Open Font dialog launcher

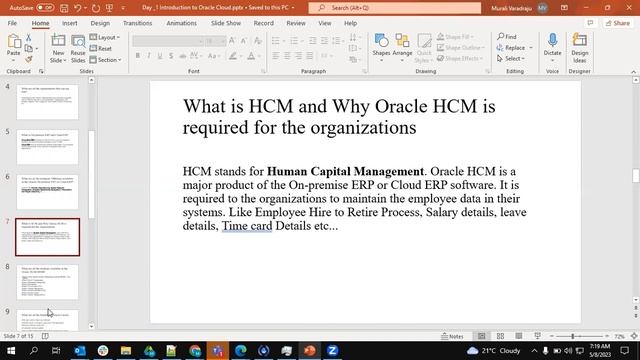263,71
